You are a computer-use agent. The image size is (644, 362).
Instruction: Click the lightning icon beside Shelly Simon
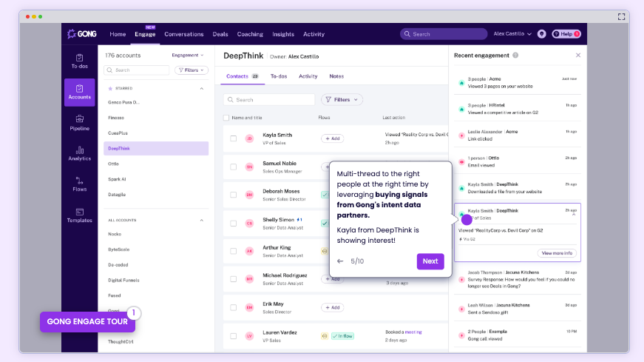coord(299,220)
